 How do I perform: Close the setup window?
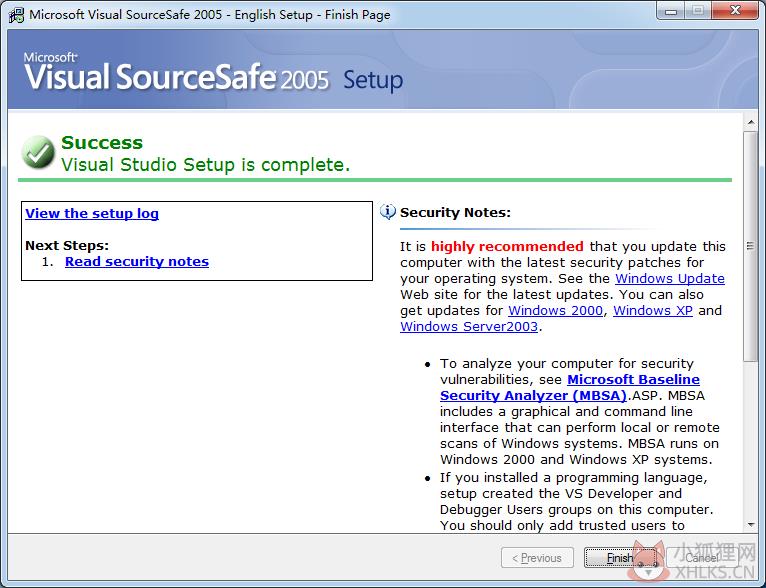click(735, 11)
